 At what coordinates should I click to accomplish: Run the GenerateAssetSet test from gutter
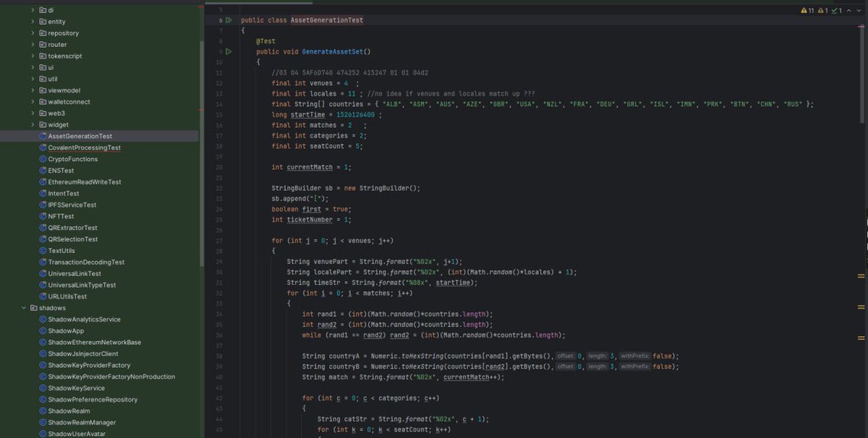(229, 52)
